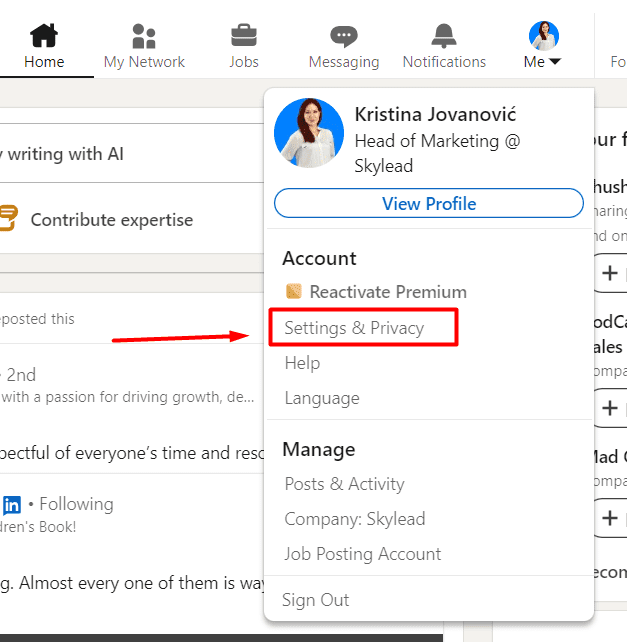Open the Notifications bell icon
Image resolution: width=627 pixels, height=642 pixels.
click(444, 36)
